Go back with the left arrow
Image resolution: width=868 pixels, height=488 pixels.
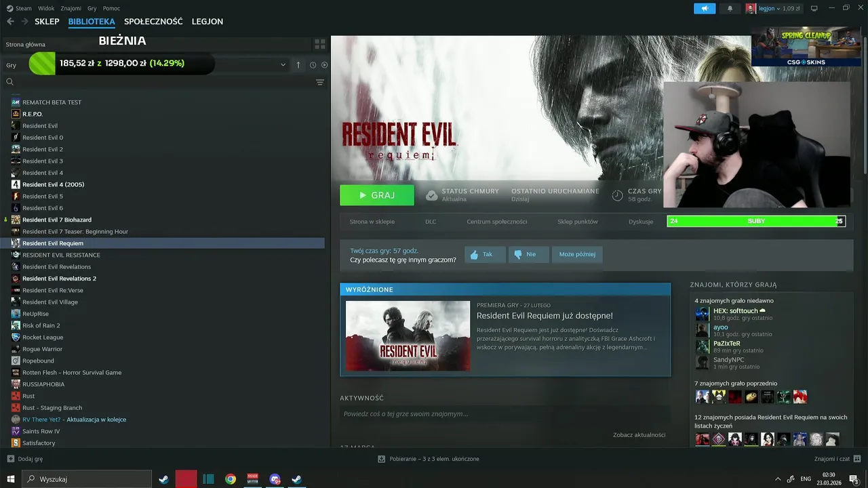(x=10, y=22)
